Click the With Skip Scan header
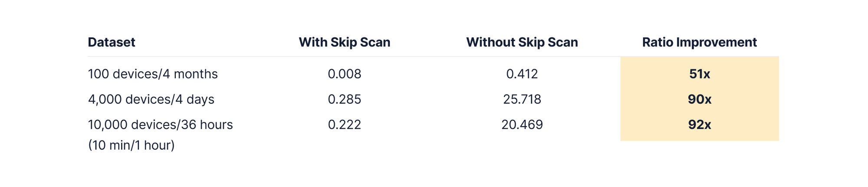This screenshot has height=187, width=868. point(344,42)
